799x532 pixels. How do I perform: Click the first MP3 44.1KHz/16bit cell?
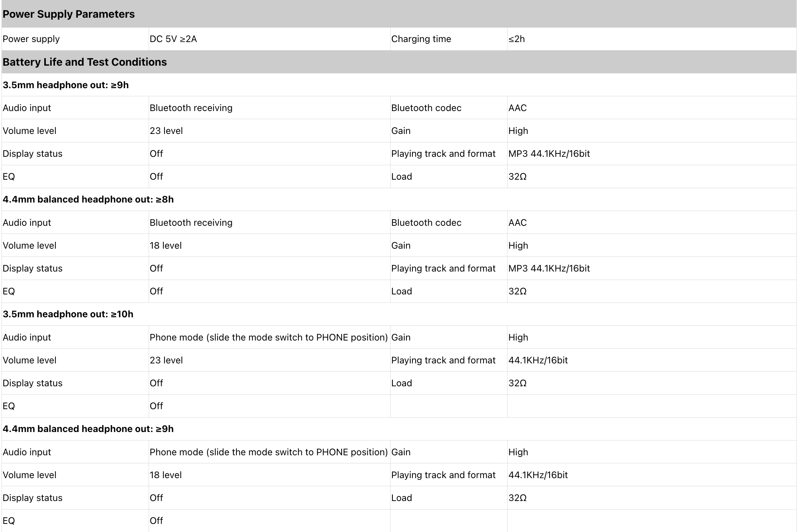pos(652,154)
